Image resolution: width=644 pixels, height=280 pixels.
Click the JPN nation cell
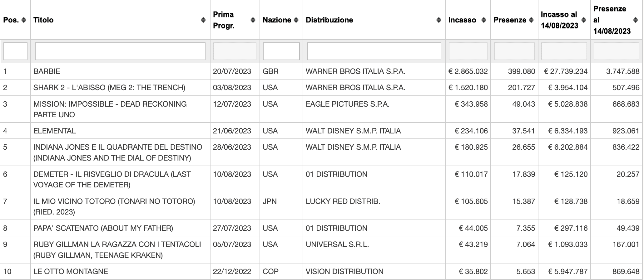tap(270, 201)
